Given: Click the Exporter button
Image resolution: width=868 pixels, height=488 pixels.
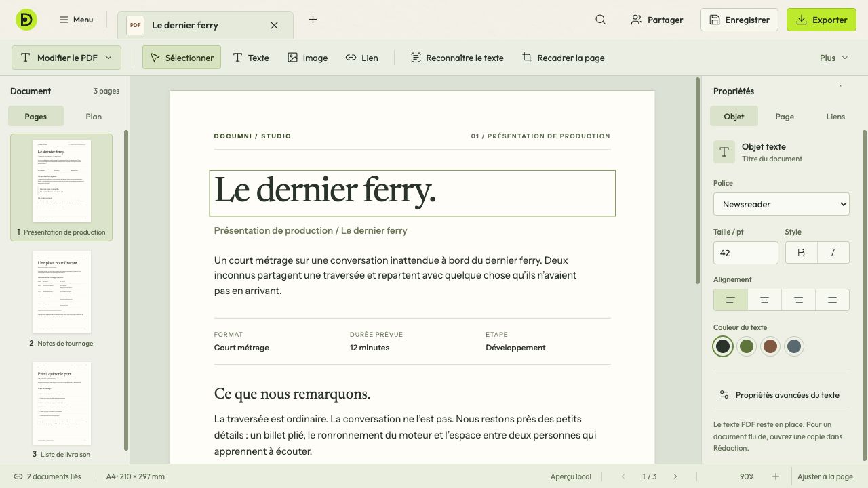Looking at the screenshot, I should pos(821,20).
